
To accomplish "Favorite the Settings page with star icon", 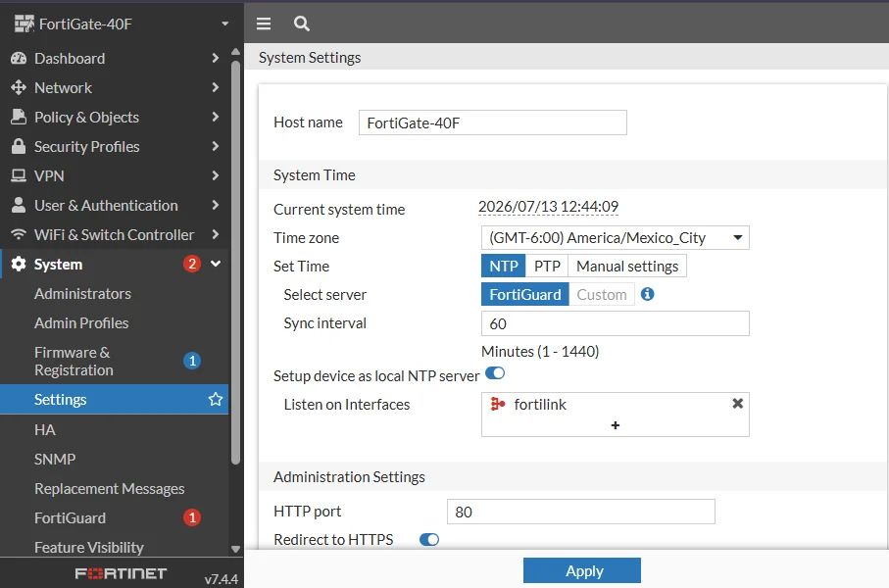I will [216, 399].
